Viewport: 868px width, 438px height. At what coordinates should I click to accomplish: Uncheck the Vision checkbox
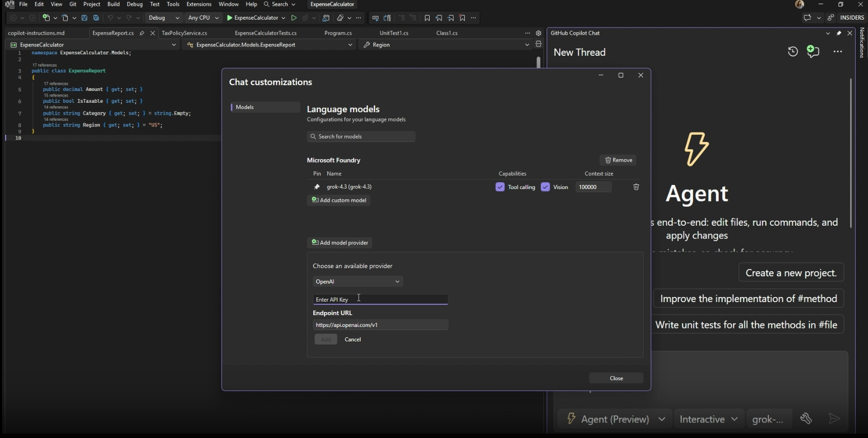click(545, 187)
